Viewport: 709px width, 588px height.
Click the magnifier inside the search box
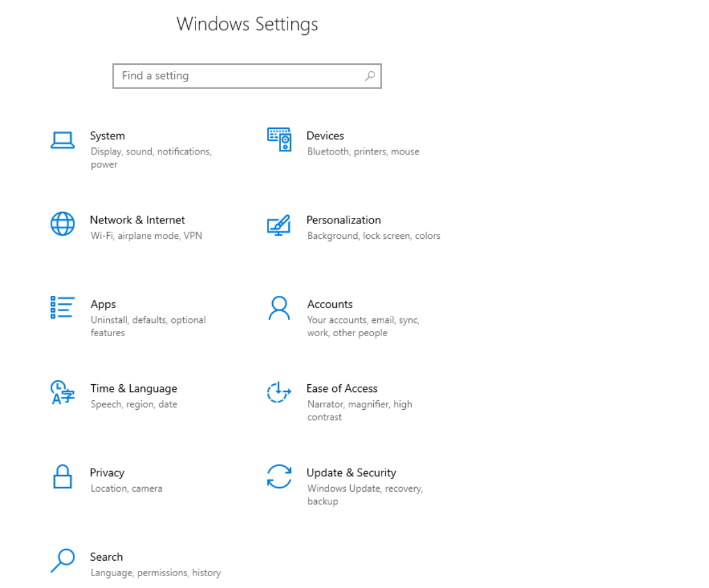(370, 76)
